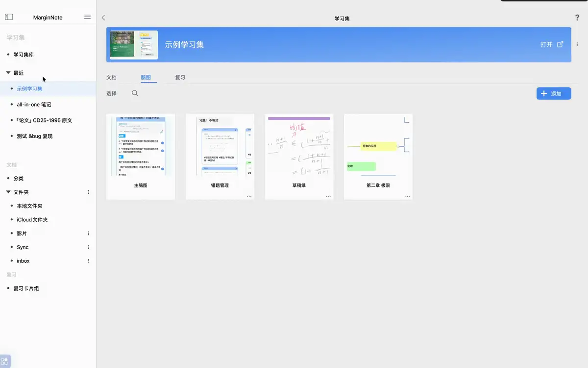Open options dots for Sync row
Image resolution: width=588 pixels, height=368 pixels.
(x=88, y=247)
